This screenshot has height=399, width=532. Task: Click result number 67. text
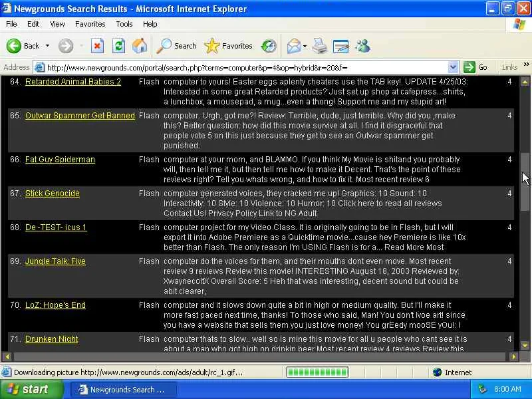point(16,194)
